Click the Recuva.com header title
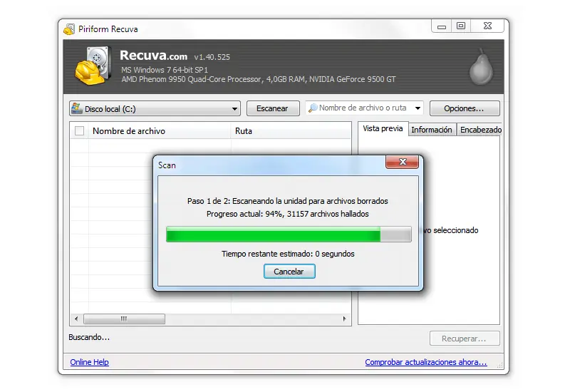 (x=153, y=56)
